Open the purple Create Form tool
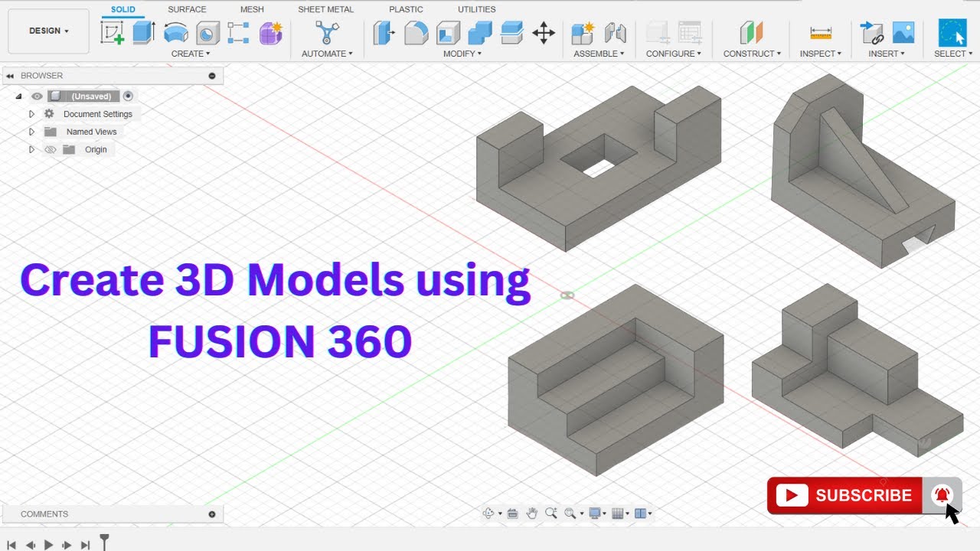This screenshot has width=980, height=551. (x=271, y=33)
